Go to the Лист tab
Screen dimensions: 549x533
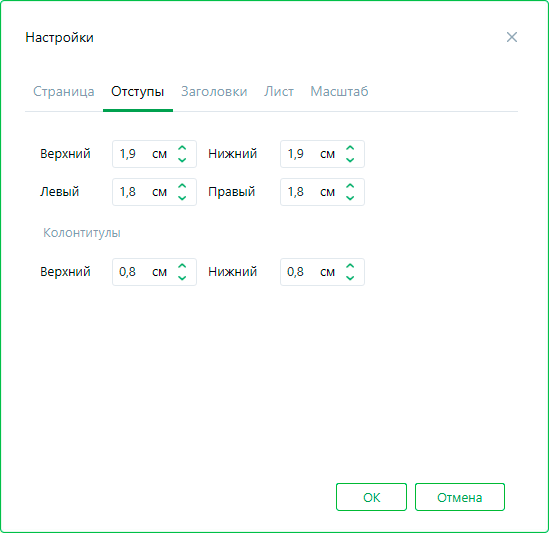pos(279,91)
